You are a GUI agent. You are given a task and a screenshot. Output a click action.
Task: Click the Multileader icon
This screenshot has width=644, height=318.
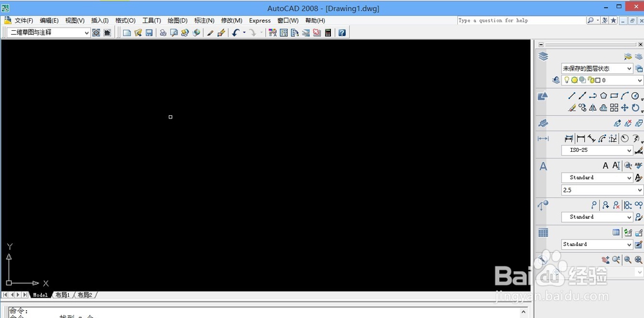click(594, 205)
